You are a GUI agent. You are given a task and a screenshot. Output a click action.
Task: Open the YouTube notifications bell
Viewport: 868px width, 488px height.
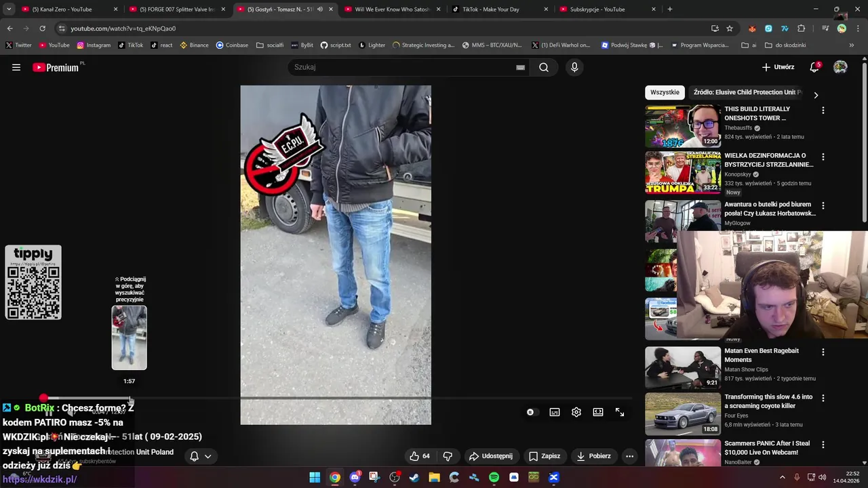coord(814,67)
